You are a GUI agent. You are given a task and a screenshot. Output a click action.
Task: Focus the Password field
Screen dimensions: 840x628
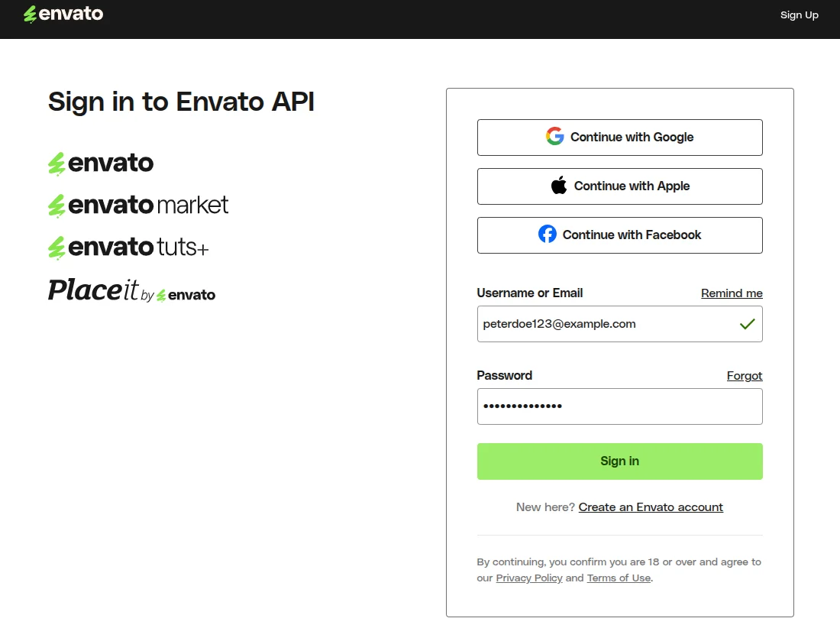[x=620, y=406]
